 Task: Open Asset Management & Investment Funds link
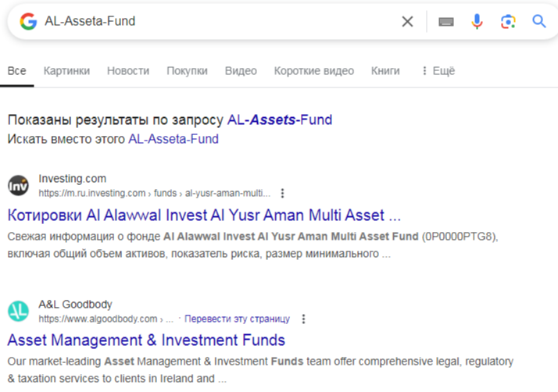point(146,340)
